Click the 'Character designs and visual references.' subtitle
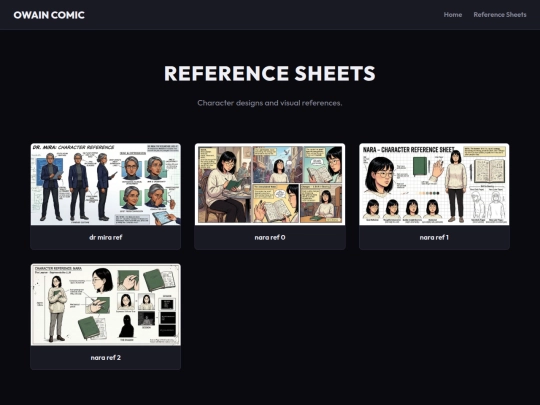540x405 pixels. click(x=270, y=103)
